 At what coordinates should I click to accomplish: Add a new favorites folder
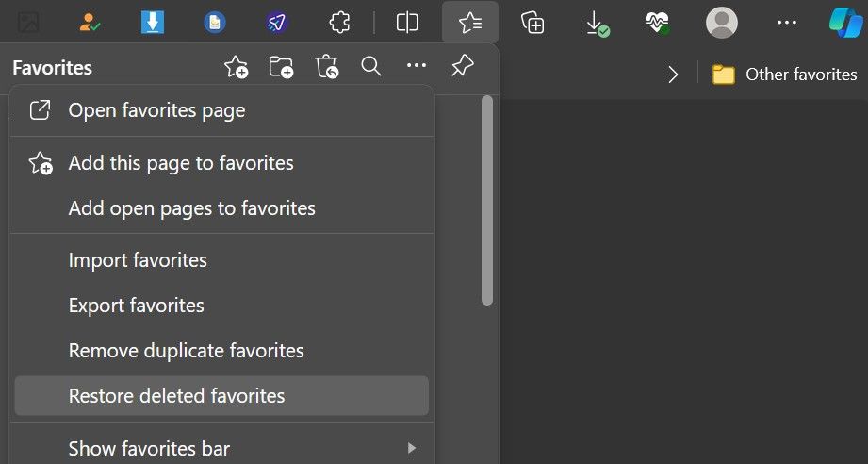click(281, 67)
